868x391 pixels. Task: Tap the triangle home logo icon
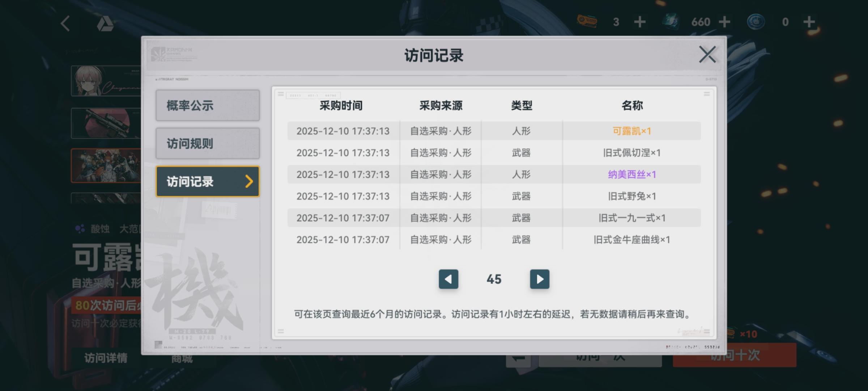[x=105, y=24]
